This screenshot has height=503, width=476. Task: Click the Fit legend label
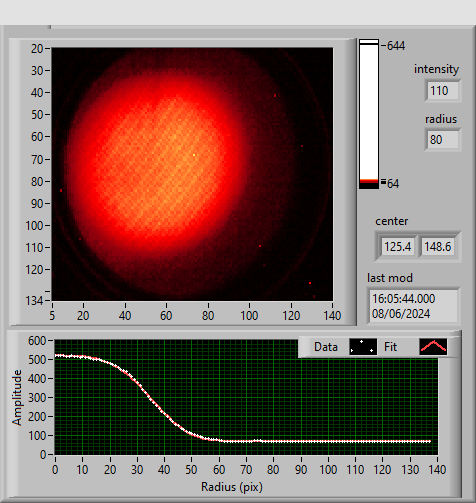390,347
